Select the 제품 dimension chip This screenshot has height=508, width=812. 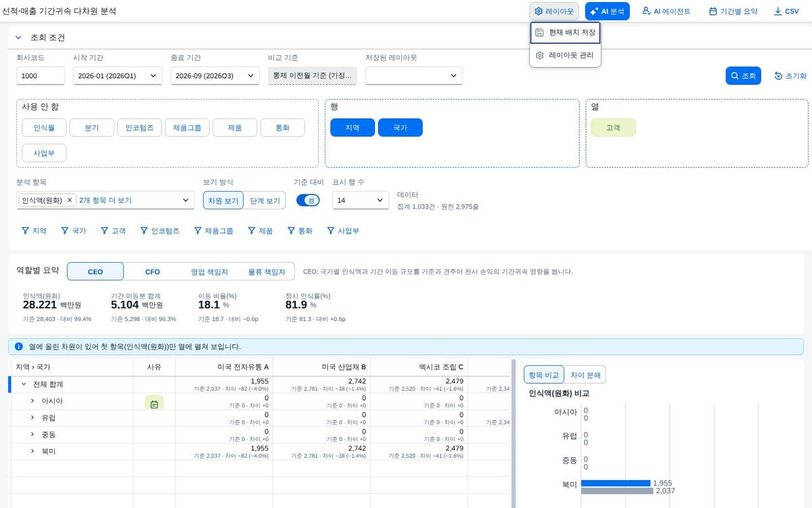pyautogui.click(x=235, y=127)
